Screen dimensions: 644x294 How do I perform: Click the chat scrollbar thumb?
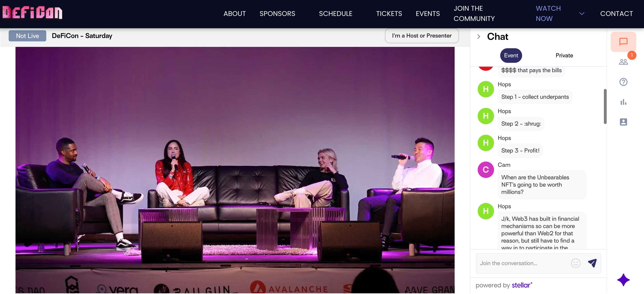605,106
